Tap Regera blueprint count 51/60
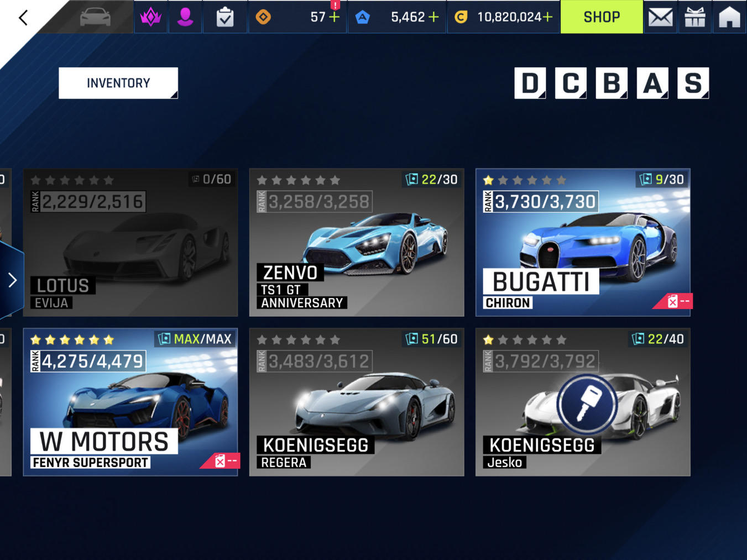Viewport: 747px width, 560px height. (431, 339)
